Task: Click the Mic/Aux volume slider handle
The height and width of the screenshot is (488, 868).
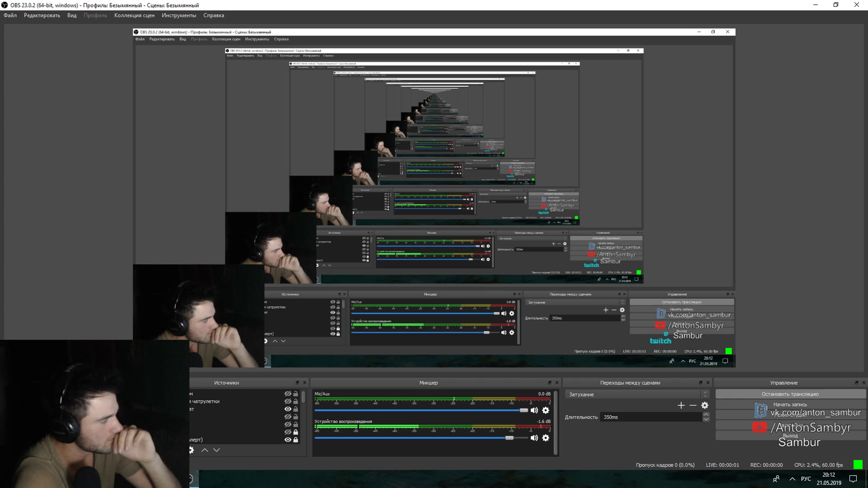Action: (524, 410)
